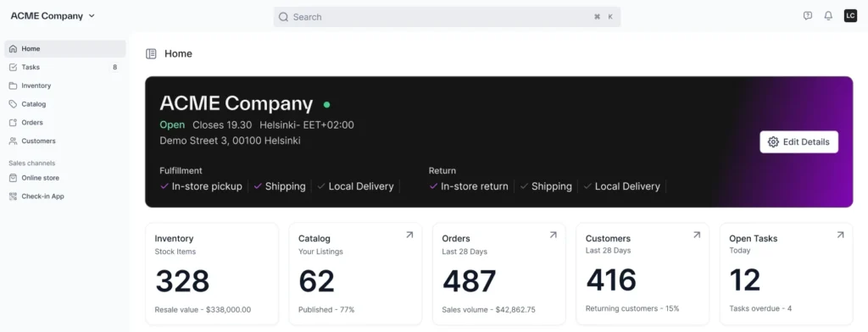Toggle Return In-store return checkmark
The width and height of the screenshot is (868, 332).
coord(433,186)
